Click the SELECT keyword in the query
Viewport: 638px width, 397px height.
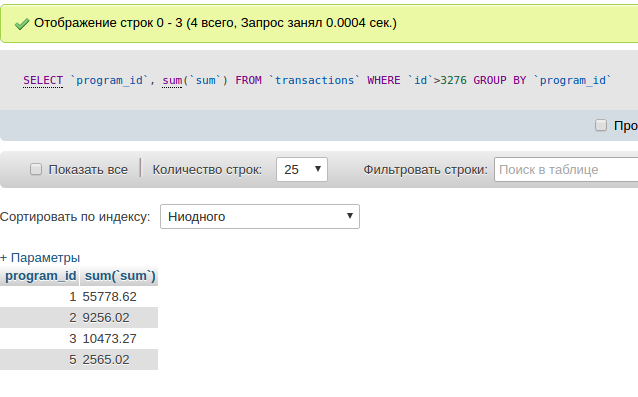click(43, 81)
